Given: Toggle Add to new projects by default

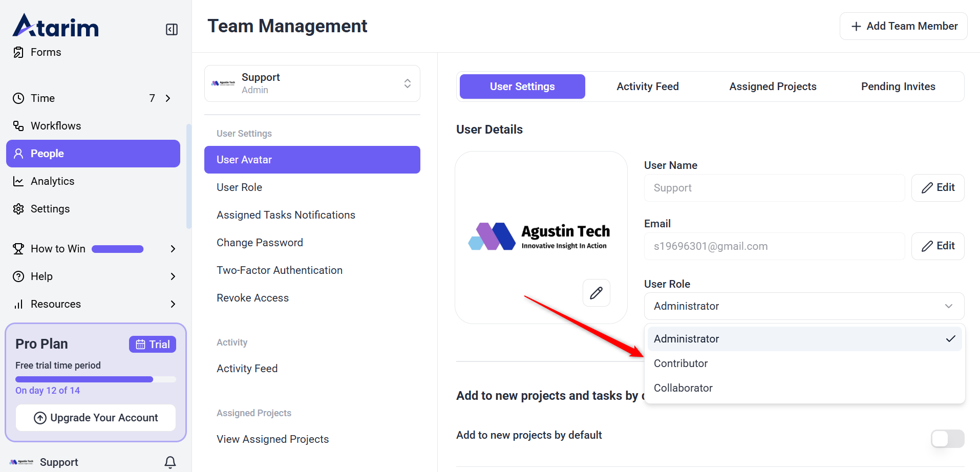Looking at the screenshot, I should (x=947, y=439).
